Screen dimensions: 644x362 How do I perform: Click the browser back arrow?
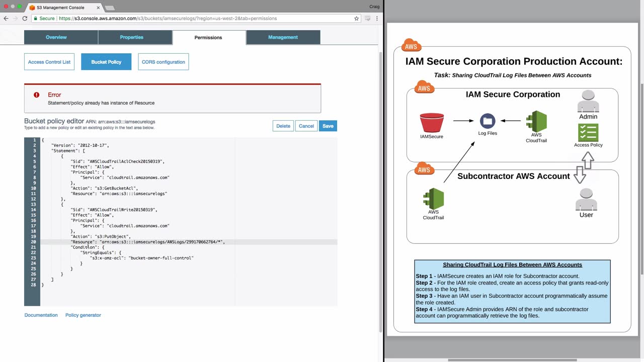point(6,19)
